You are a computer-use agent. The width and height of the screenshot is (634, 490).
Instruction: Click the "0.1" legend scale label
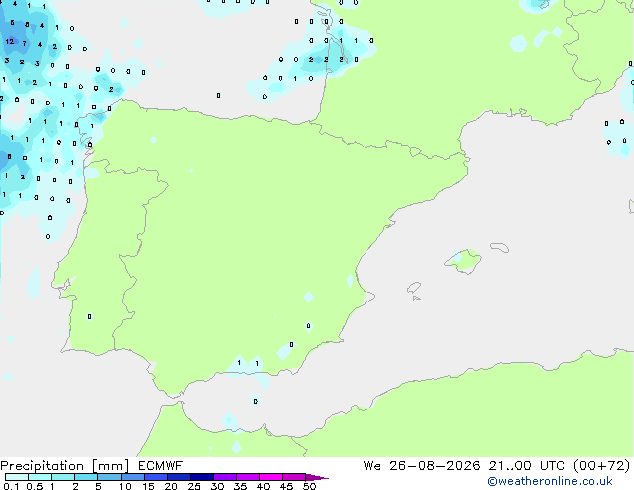click(11, 486)
